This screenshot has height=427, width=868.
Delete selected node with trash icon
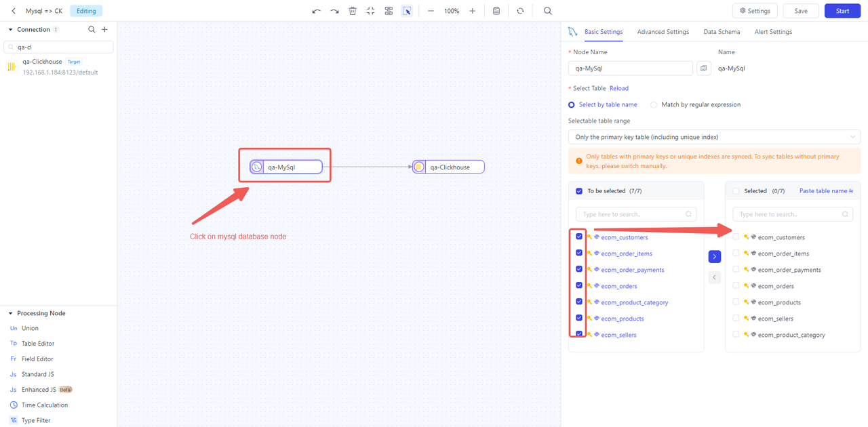[353, 11]
